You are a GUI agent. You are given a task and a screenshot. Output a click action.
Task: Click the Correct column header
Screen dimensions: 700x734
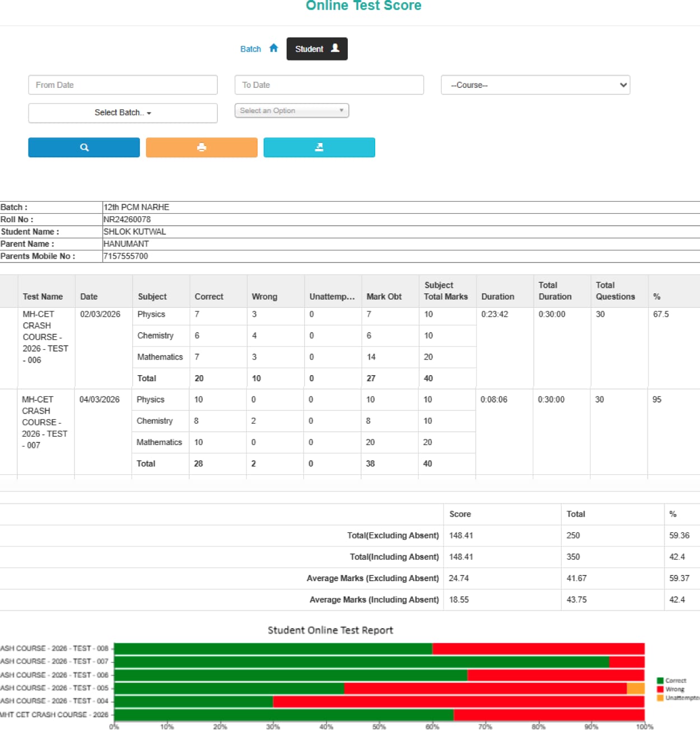[209, 297]
